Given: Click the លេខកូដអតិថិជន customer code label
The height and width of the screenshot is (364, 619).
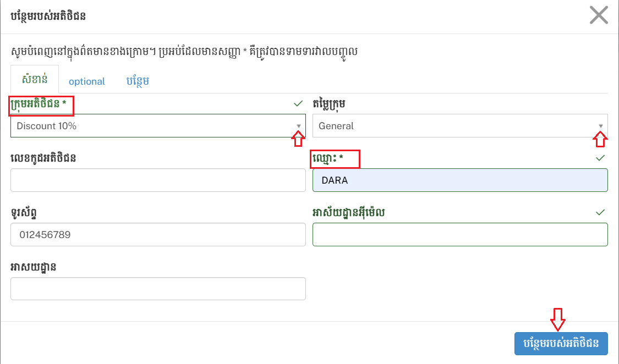Looking at the screenshot, I should (x=43, y=158).
